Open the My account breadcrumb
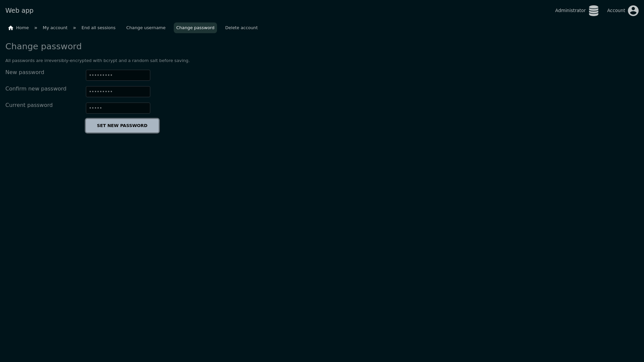The width and height of the screenshot is (644, 362). pos(55,28)
